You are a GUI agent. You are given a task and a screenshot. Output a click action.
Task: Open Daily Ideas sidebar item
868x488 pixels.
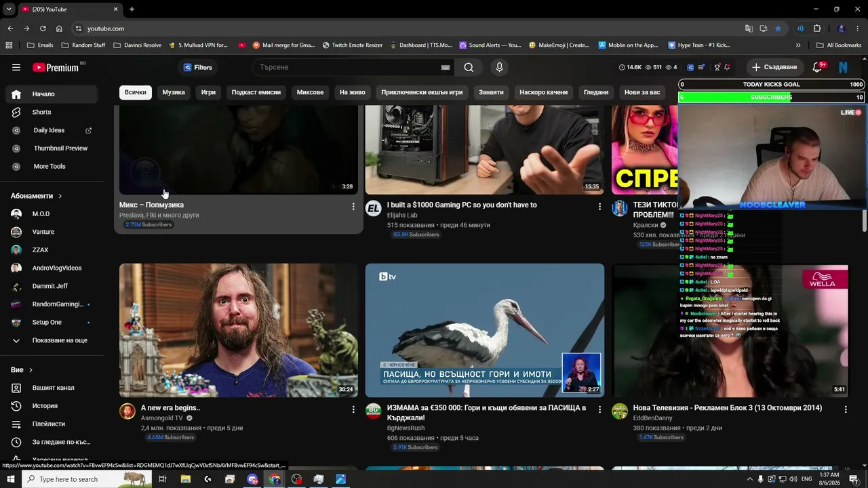click(x=53, y=130)
